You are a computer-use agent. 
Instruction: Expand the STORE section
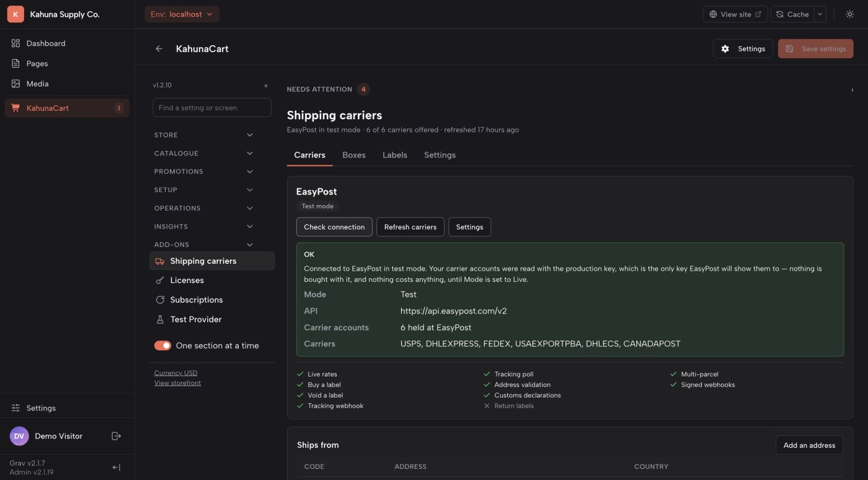pyautogui.click(x=204, y=135)
